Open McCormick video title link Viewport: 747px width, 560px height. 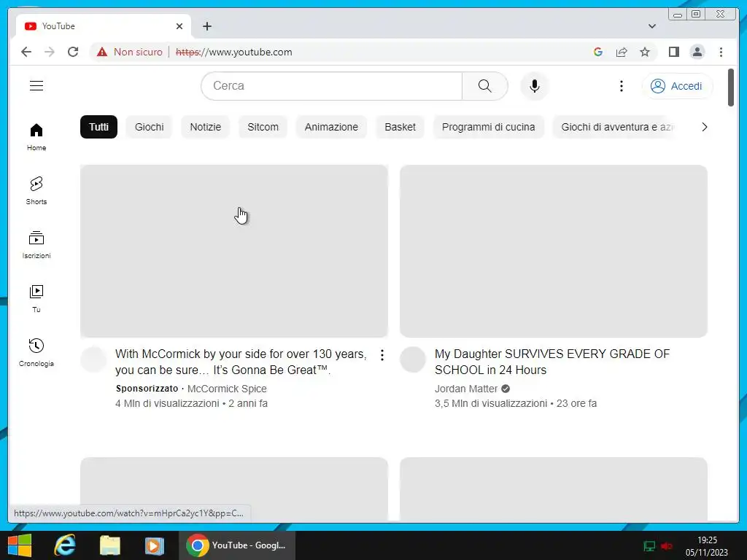point(241,362)
